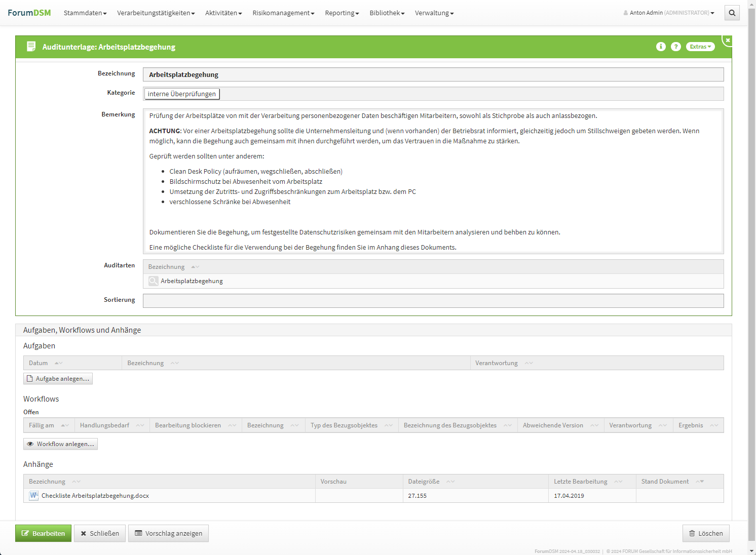This screenshot has height=555, width=756.
Task: Open Checkliste Arbeitsplatzbegehung.docx attachment
Action: 95,496
